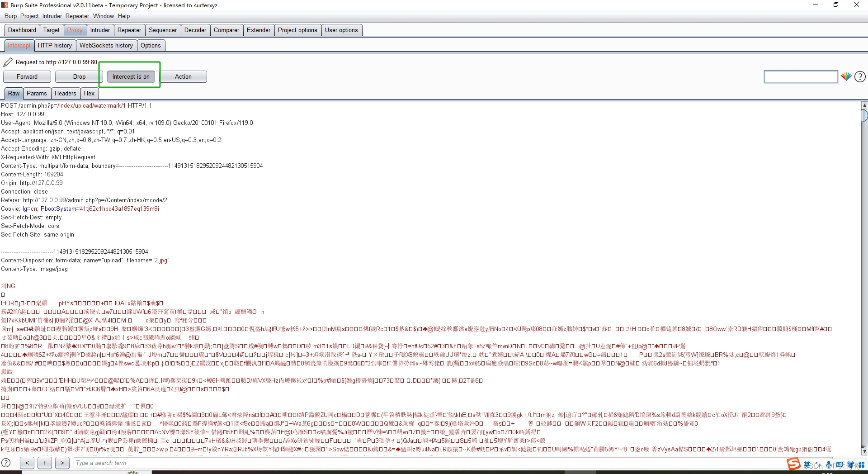Click the Burp Suite window icon
The width and height of the screenshot is (868, 474).
tap(4, 5)
